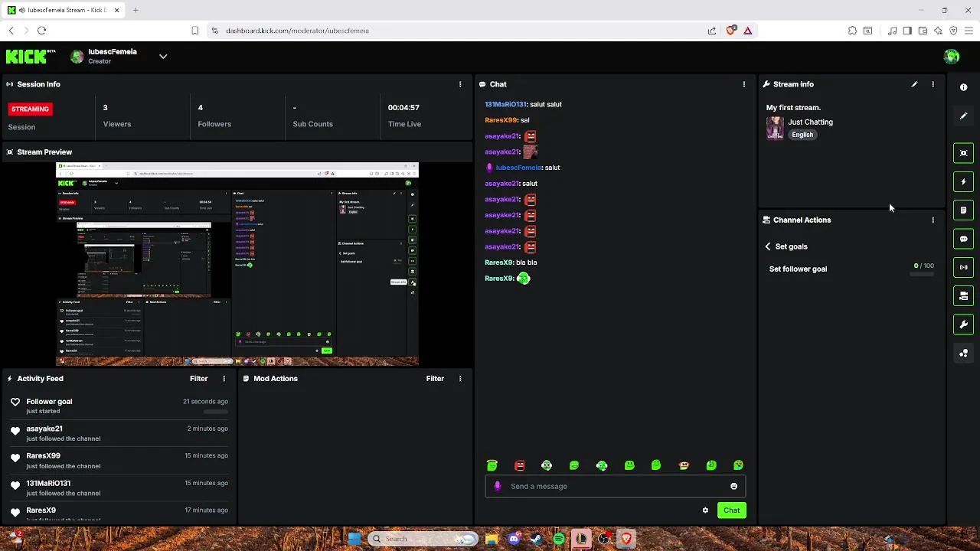Toggle the broadcast signal panel in sidebar
This screenshot has height=551, width=980.
(x=964, y=267)
